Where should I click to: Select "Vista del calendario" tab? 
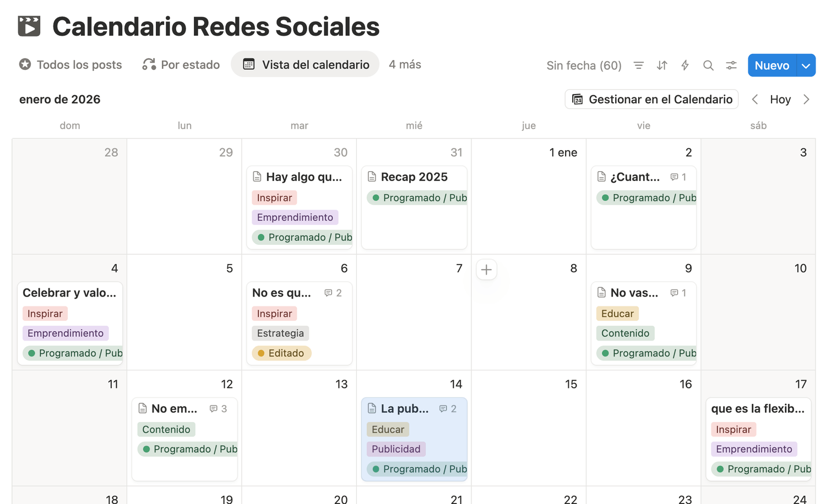tap(306, 64)
